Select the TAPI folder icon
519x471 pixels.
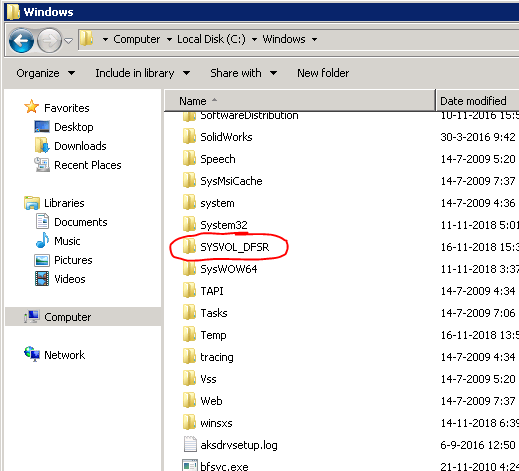coord(189,291)
